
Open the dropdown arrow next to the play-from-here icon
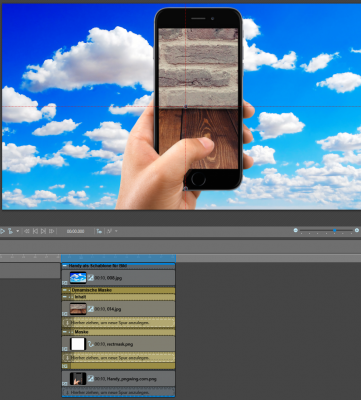[18, 231]
